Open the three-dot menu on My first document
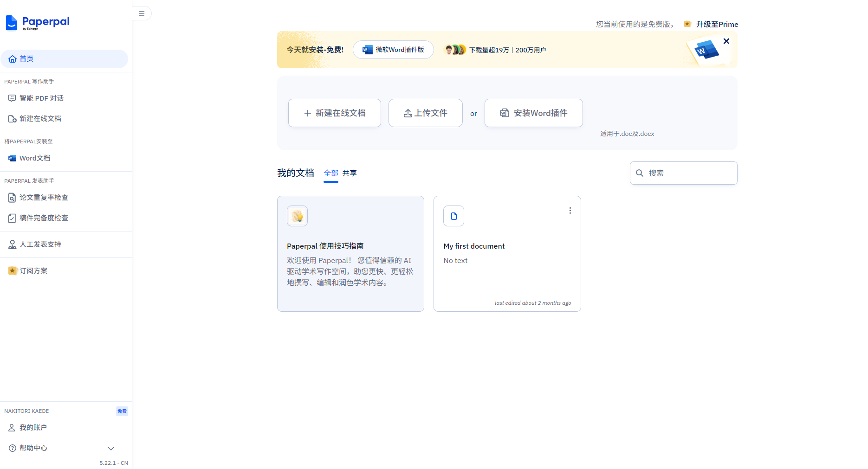 [x=570, y=211]
